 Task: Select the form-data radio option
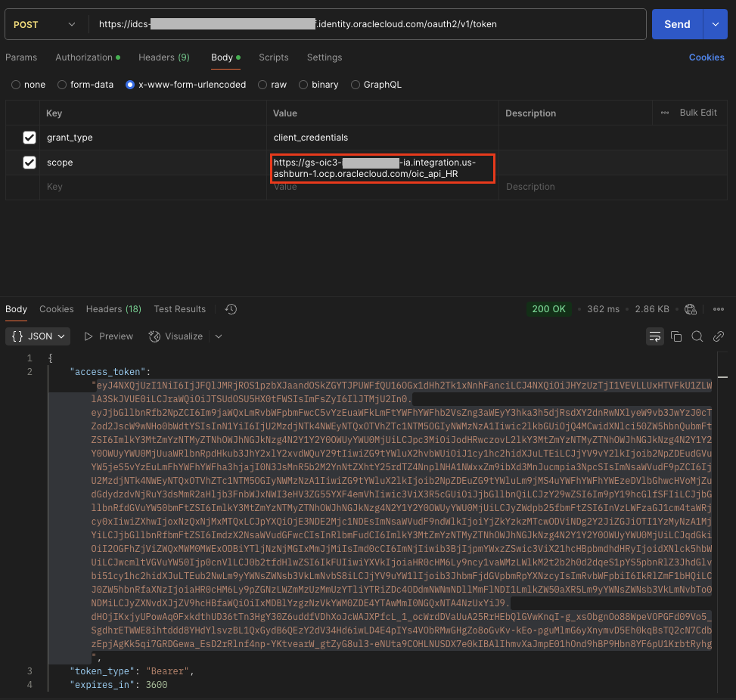coord(63,85)
